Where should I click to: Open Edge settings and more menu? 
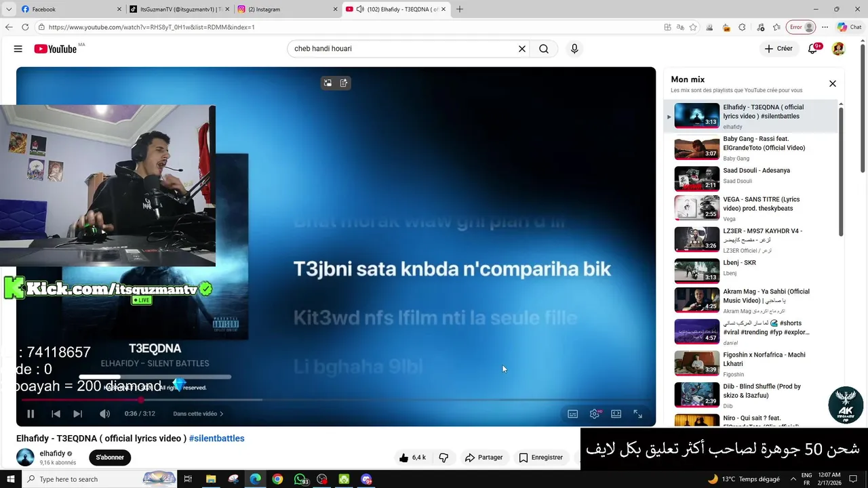click(825, 27)
